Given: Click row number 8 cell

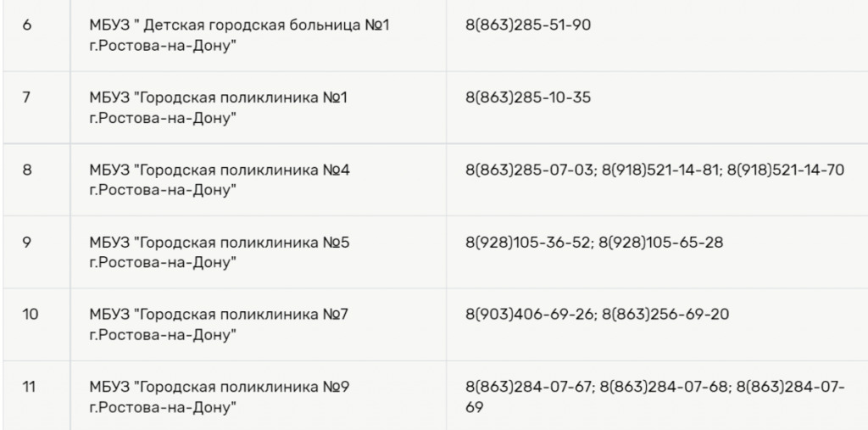Looking at the screenshot, I should [x=26, y=170].
